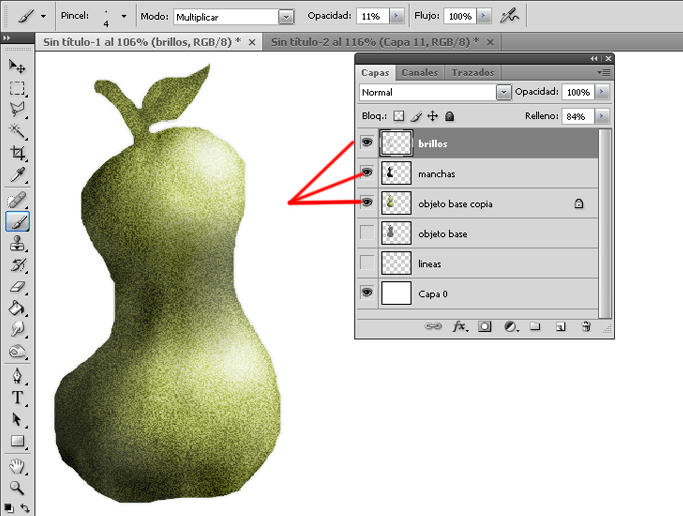Image resolution: width=683 pixels, height=516 pixels.
Task: Click link layers icon in Capas panel
Action: click(x=433, y=326)
